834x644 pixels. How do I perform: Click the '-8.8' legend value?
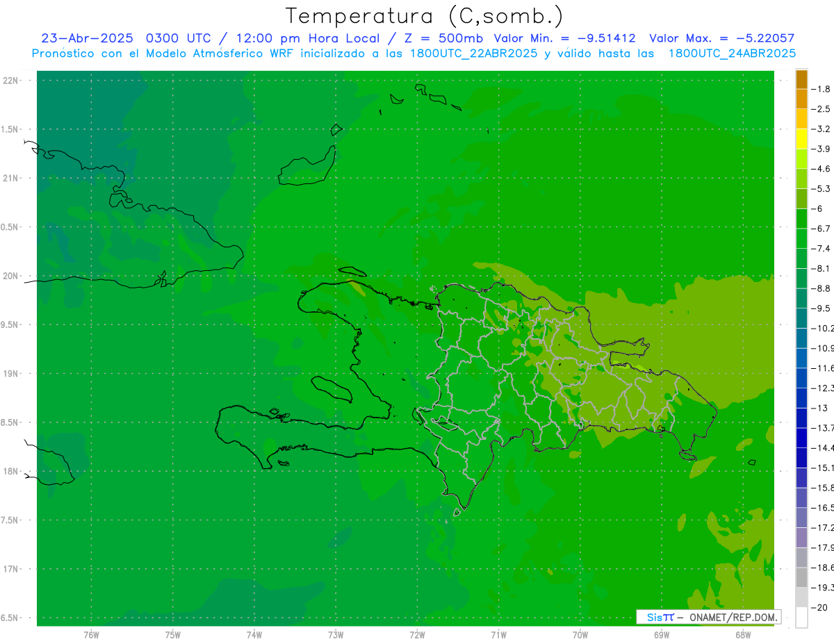[821, 288]
